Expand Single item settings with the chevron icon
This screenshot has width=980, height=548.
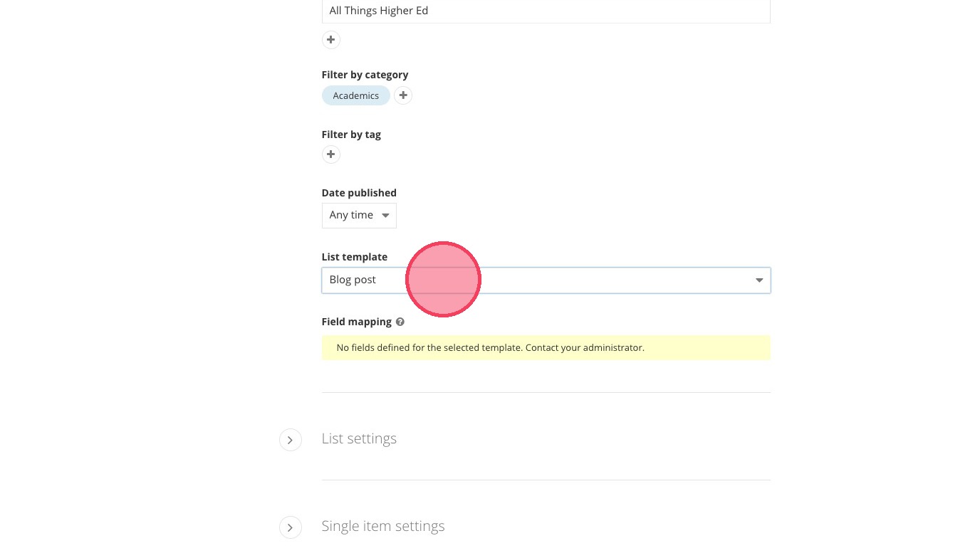(x=290, y=527)
